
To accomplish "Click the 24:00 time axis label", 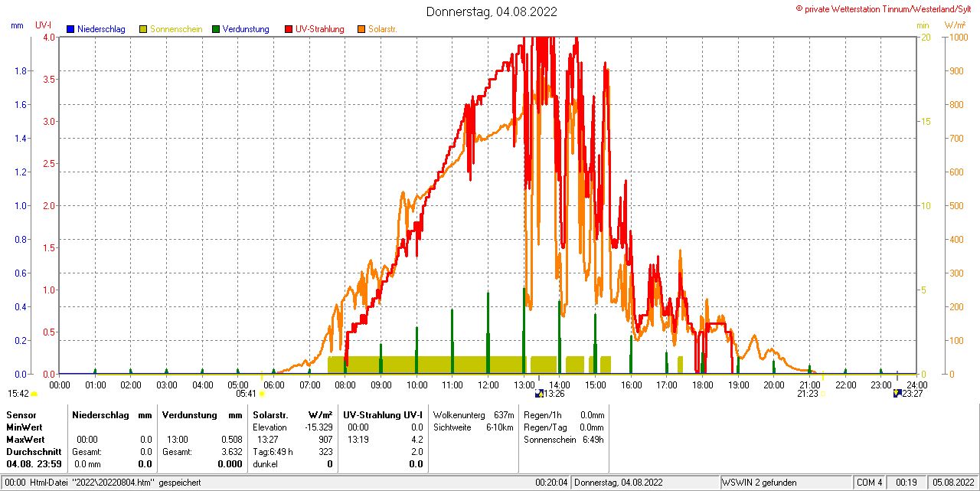I will click(x=916, y=385).
